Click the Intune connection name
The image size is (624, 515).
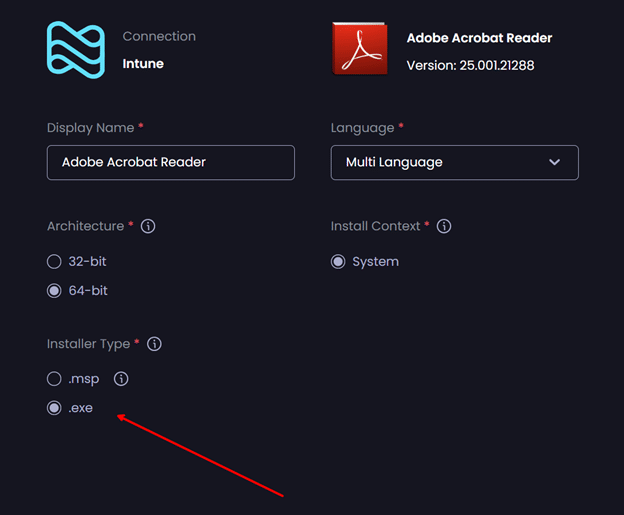pyautogui.click(x=143, y=64)
